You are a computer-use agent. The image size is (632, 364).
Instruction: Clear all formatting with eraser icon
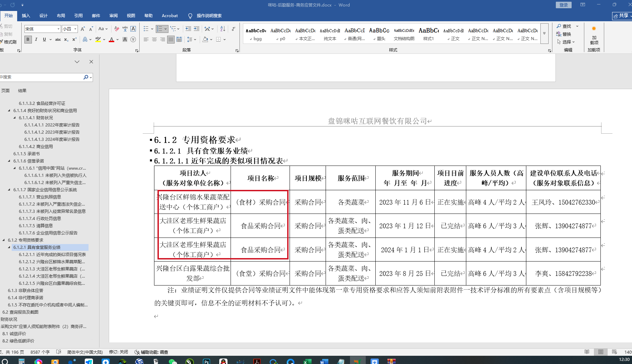[117, 29]
